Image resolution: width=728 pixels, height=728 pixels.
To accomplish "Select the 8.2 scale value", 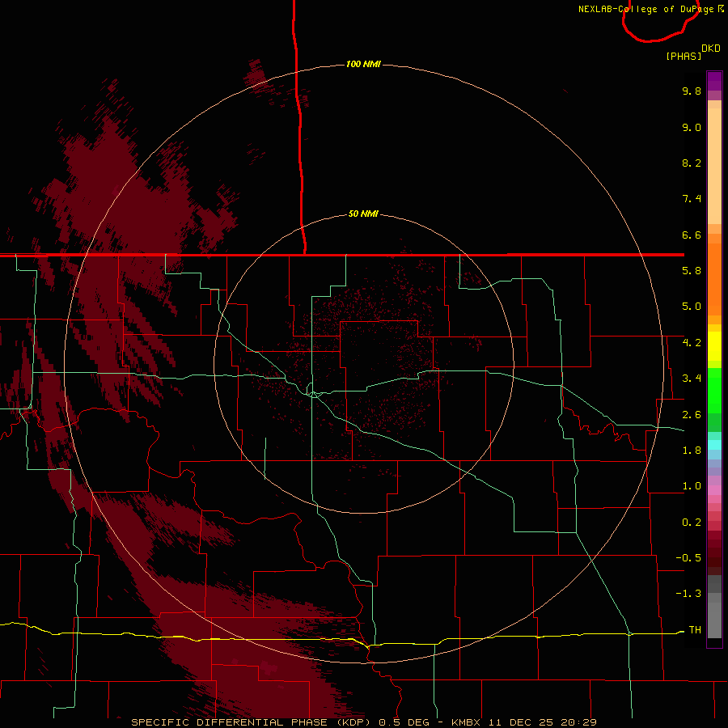I will (692, 163).
